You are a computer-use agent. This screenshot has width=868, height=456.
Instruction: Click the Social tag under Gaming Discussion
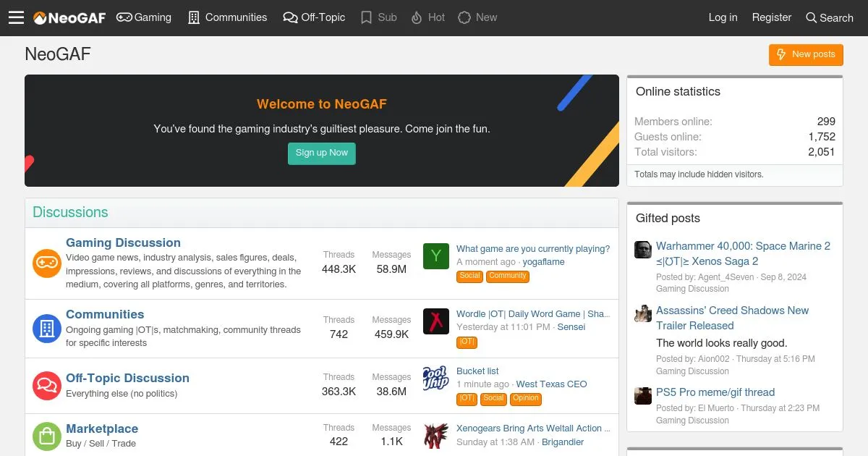coord(470,276)
